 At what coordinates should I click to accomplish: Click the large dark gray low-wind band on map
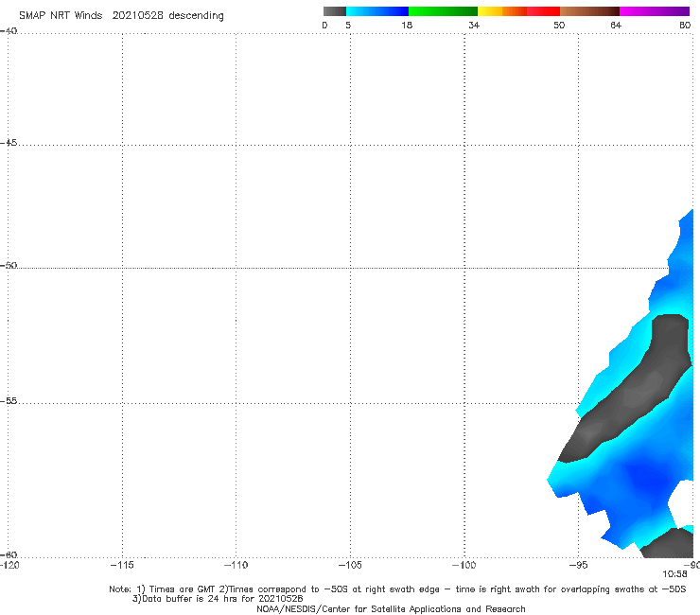tap(634, 393)
